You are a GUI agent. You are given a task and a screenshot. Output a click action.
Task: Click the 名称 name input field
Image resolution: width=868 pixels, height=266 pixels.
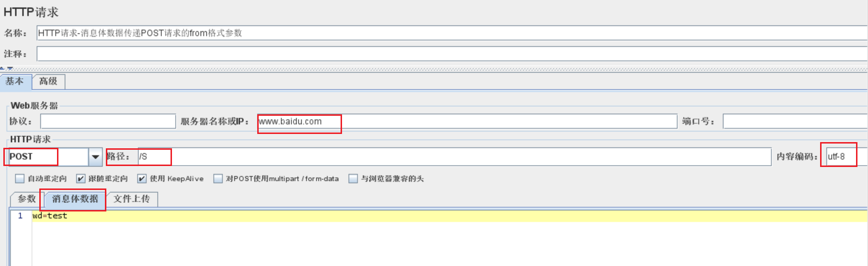click(452, 33)
